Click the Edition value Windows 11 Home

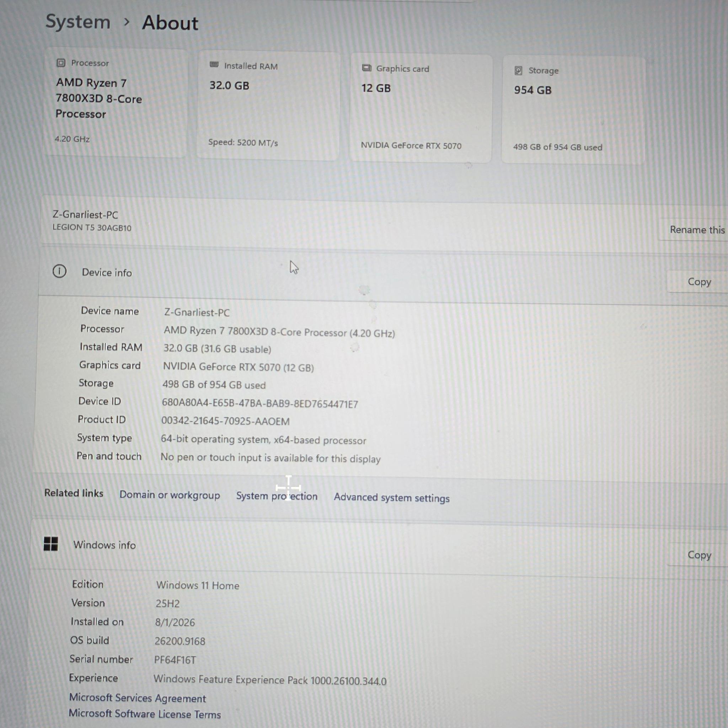198,585
